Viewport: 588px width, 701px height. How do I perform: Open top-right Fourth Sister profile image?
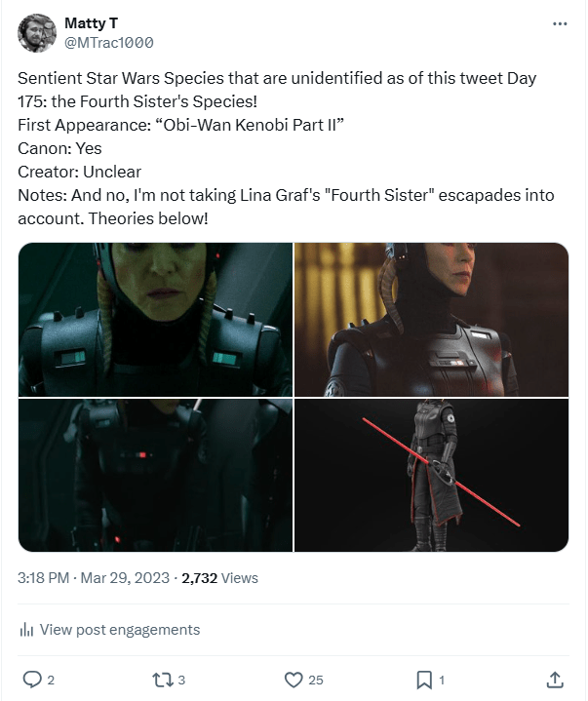(x=431, y=320)
